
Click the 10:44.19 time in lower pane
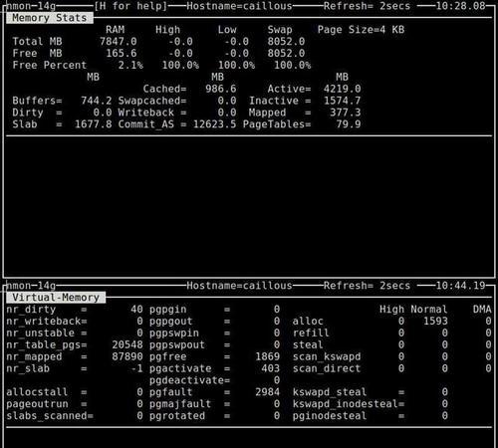(460, 286)
